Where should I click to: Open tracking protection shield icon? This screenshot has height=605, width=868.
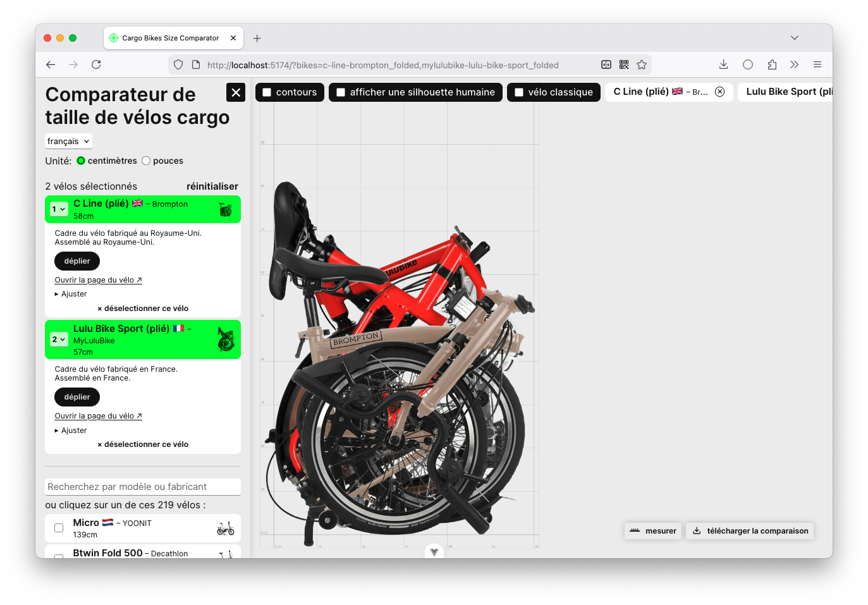(x=178, y=64)
